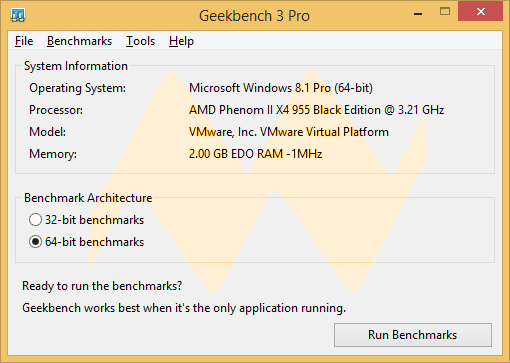Click the Run Benchmarks button
Image resolution: width=510 pixels, height=363 pixels.
point(413,335)
